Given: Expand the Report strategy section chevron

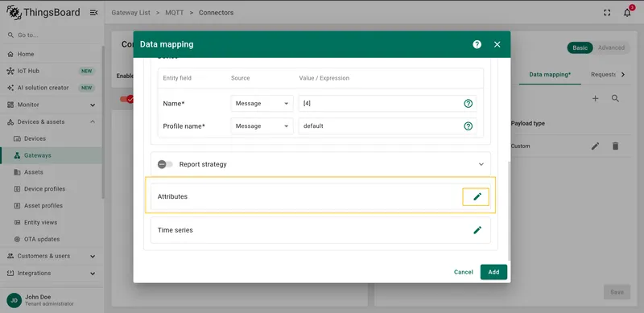Looking at the screenshot, I should pos(481,164).
